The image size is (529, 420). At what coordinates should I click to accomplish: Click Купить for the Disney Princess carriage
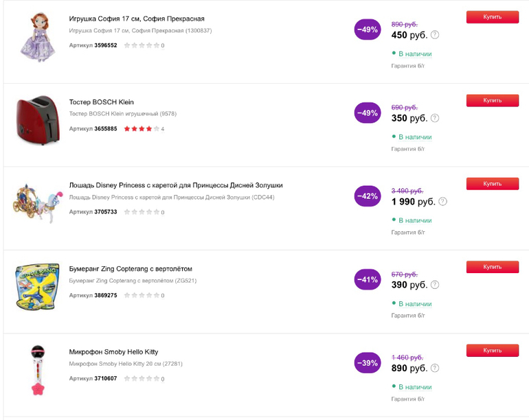click(x=492, y=184)
